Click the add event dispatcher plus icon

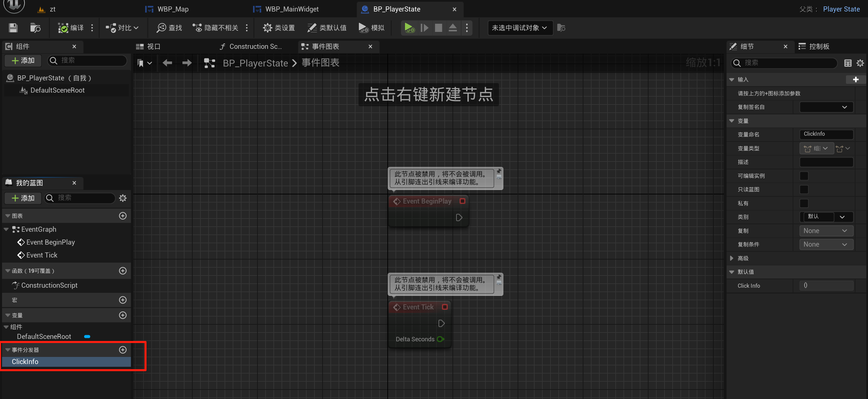click(x=123, y=350)
